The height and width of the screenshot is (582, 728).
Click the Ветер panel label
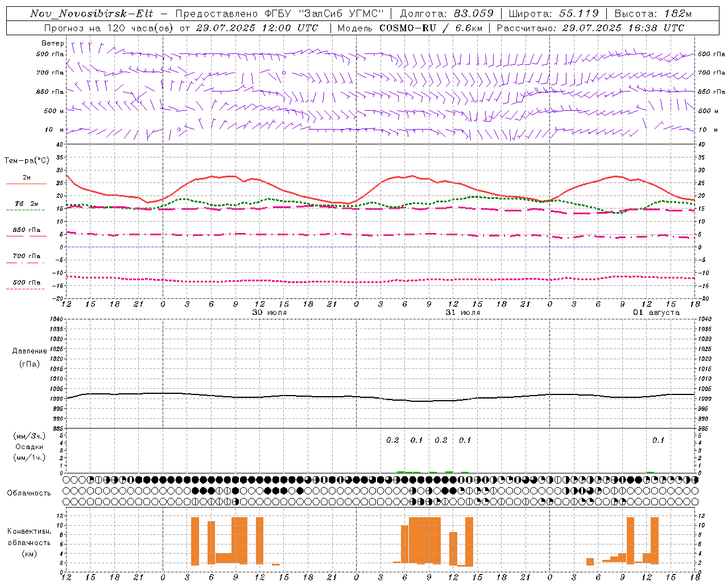pyautogui.click(x=53, y=43)
